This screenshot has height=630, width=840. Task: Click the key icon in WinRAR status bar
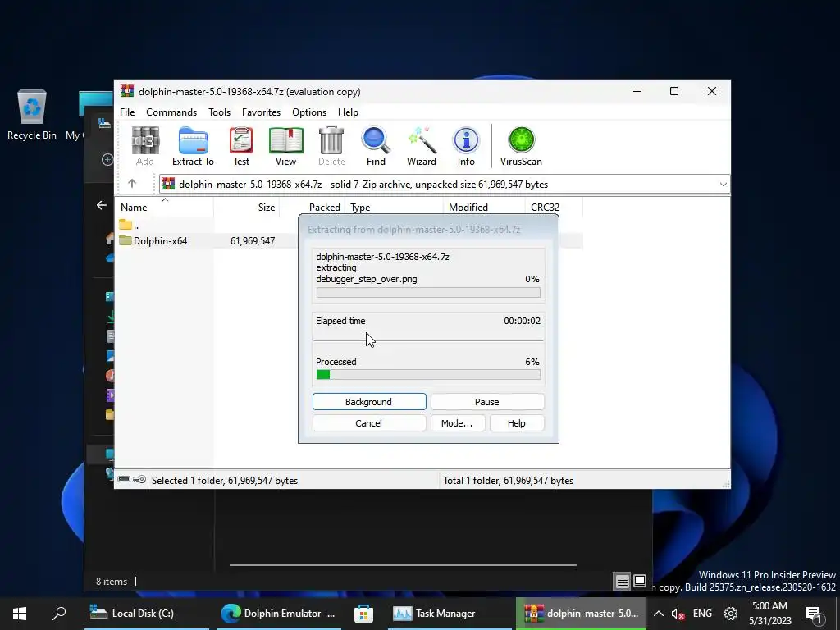pos(139,479)
